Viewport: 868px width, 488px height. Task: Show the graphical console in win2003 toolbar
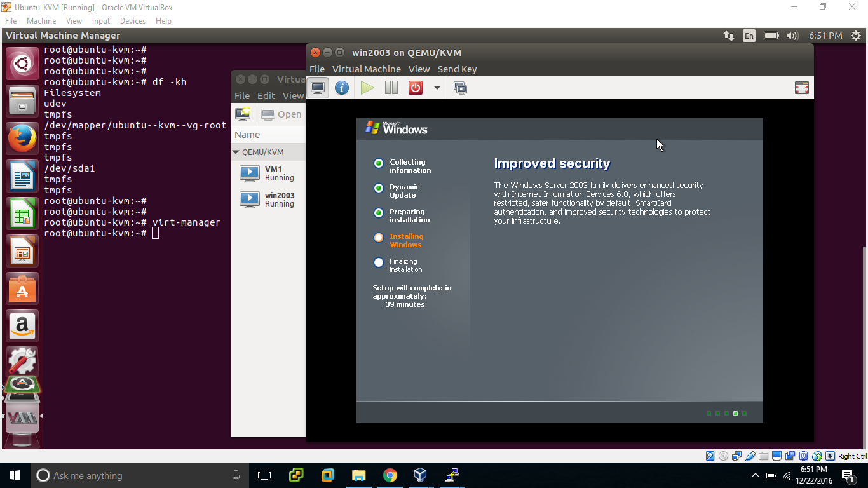(x=318, y=88)
